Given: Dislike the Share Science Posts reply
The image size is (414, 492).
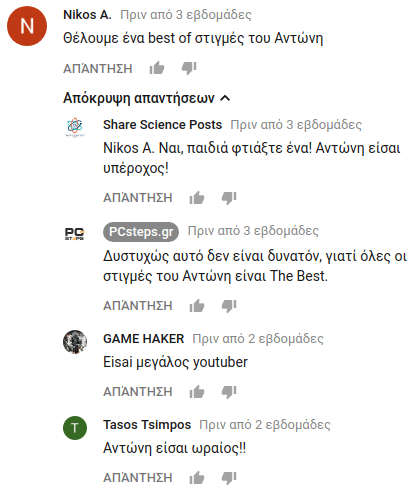Looking at the screenshot, I should tap(229, 198).
